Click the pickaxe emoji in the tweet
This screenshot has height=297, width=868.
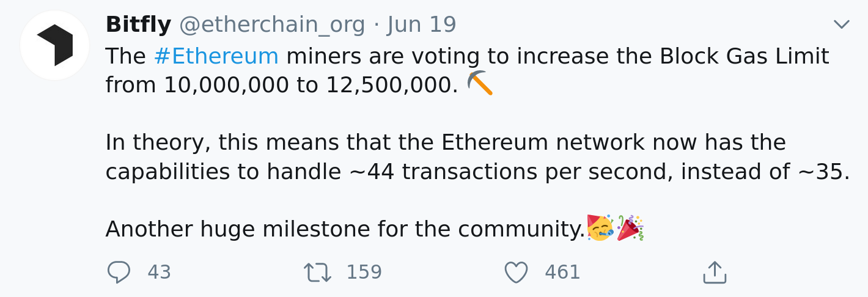[480, 83]
